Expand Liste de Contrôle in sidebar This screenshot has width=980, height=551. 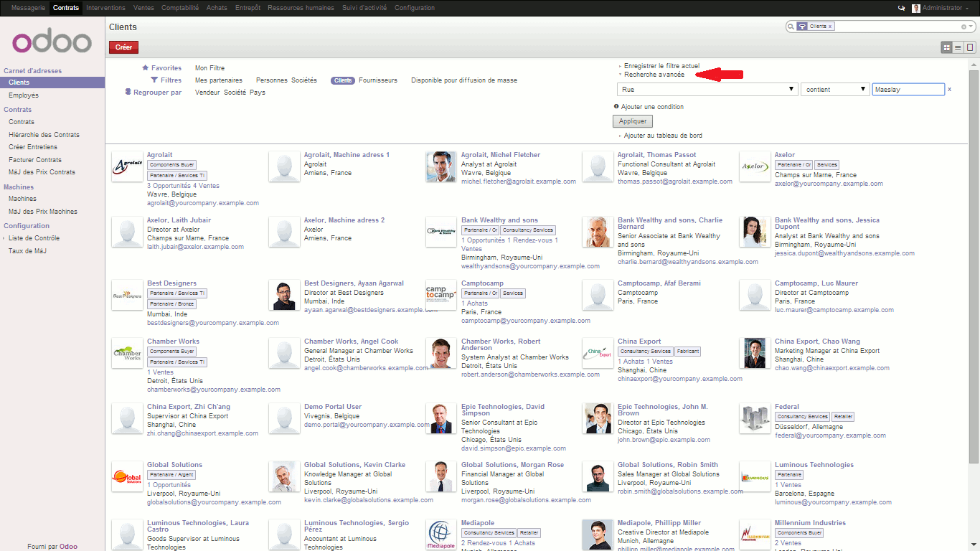coord(34,238)
